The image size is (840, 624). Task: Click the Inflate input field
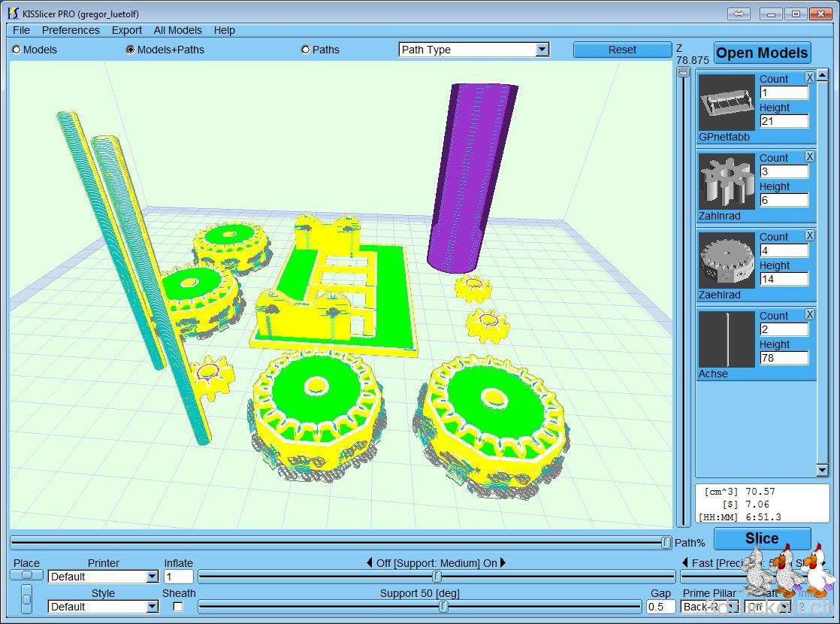(x=178, y=577)
